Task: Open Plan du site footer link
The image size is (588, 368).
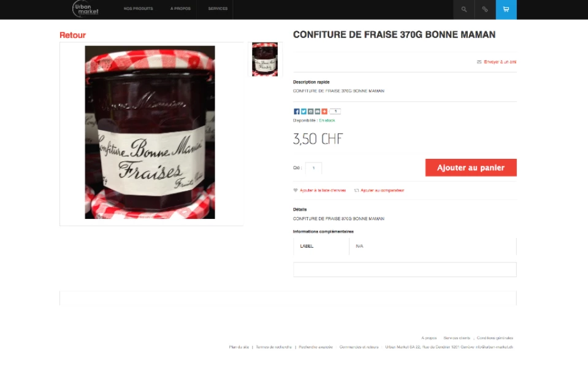Action: click(239, 347)
